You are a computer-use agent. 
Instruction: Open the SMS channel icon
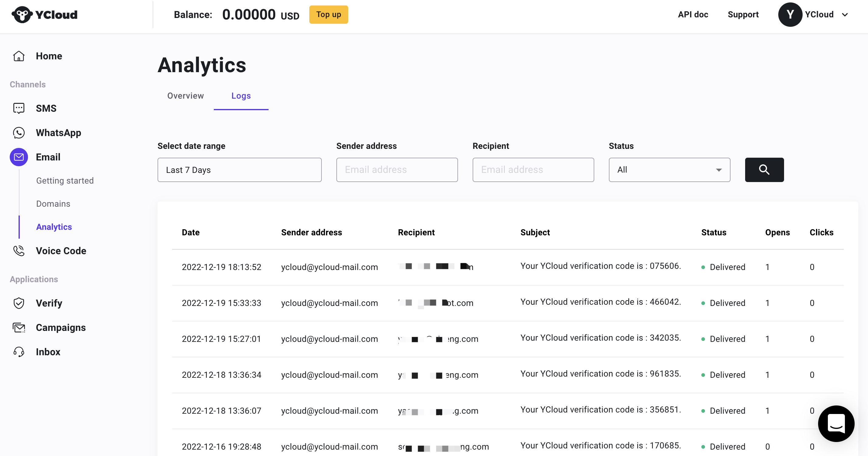click(x=19, y=108)
